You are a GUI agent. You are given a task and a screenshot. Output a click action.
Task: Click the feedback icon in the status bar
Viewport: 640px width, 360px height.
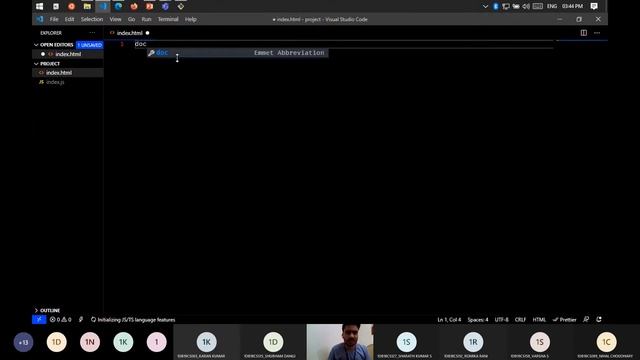pyautogui.click(x=586, y=320)
